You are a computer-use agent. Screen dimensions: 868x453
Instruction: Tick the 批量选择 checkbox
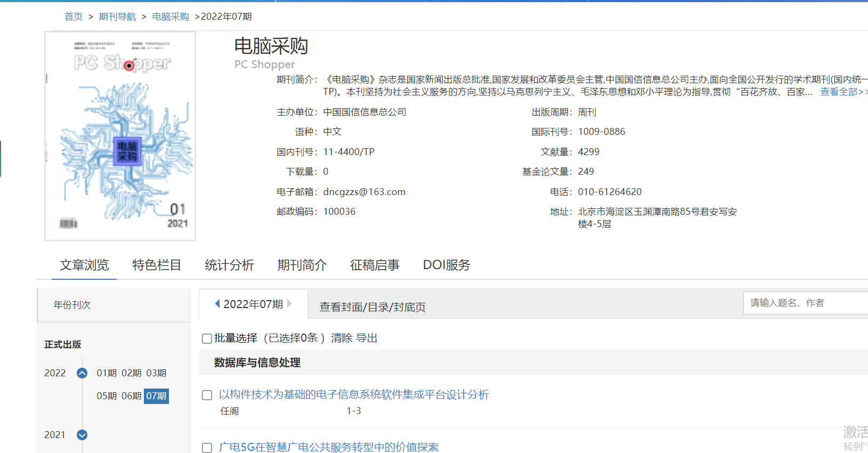(x=207, y=338)
